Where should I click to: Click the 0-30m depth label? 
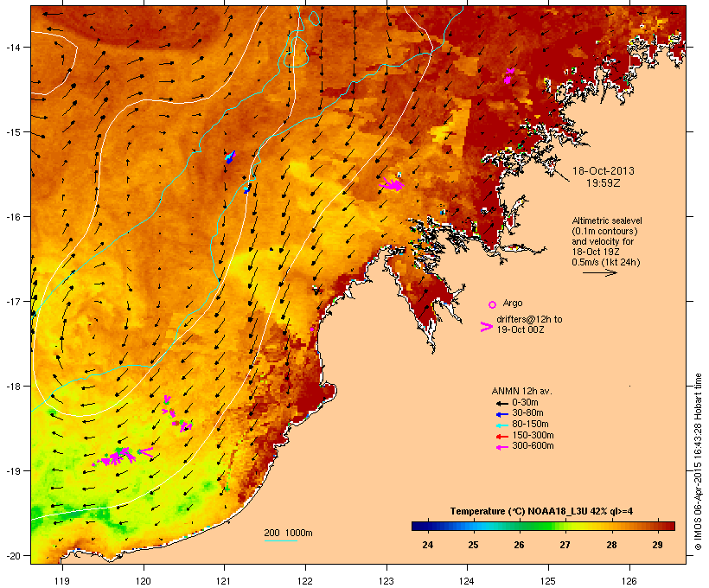[x=525, y=403]
